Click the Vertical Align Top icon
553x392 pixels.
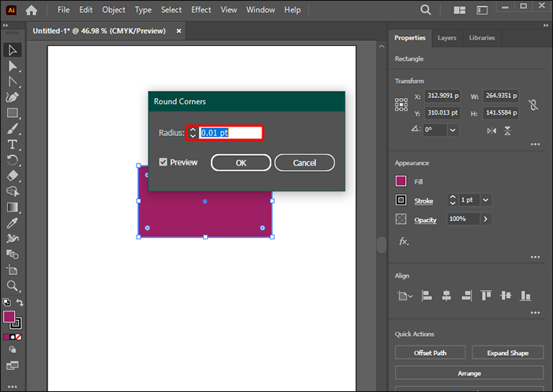point(484,296)
